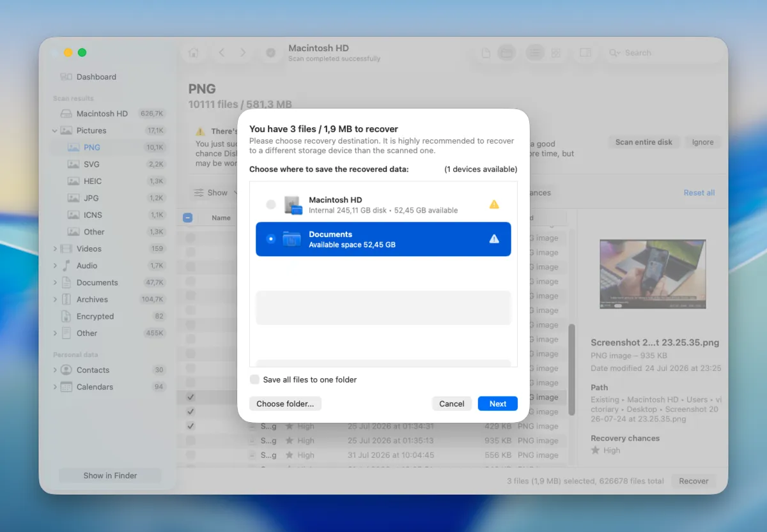Expand the Audio category chevron
767x532 pixels.
(55, 266)
